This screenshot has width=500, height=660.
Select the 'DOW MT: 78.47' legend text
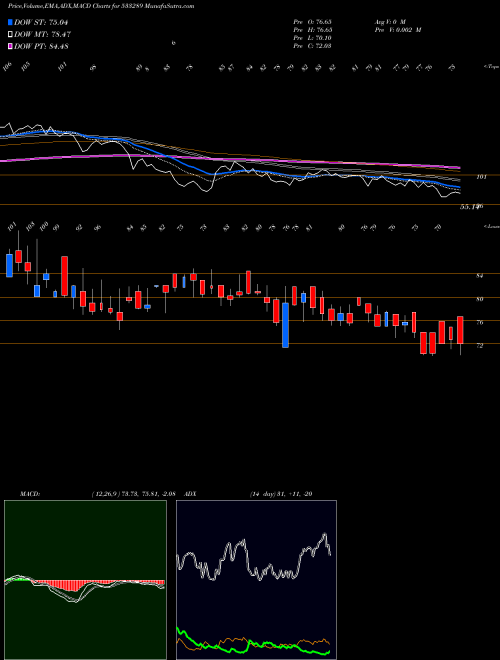pyautogui.click(x=42, y=35)
